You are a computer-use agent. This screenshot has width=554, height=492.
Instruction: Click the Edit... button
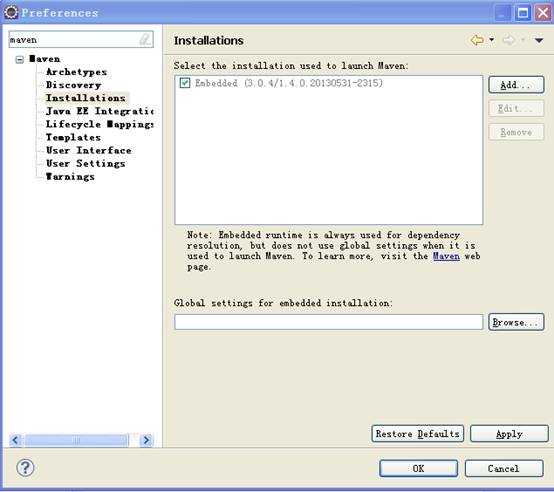pos(516,108)
